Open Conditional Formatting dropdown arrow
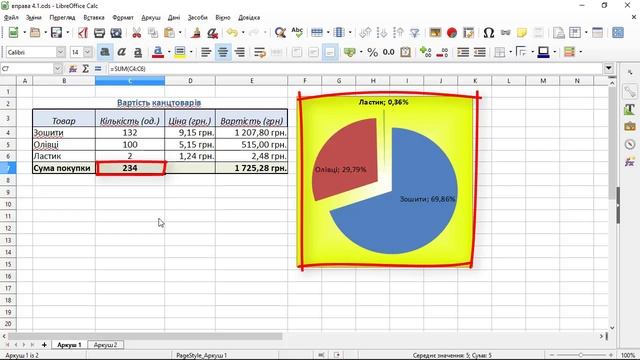Screen dimensions: 640x360 click(x=580, y=52)
